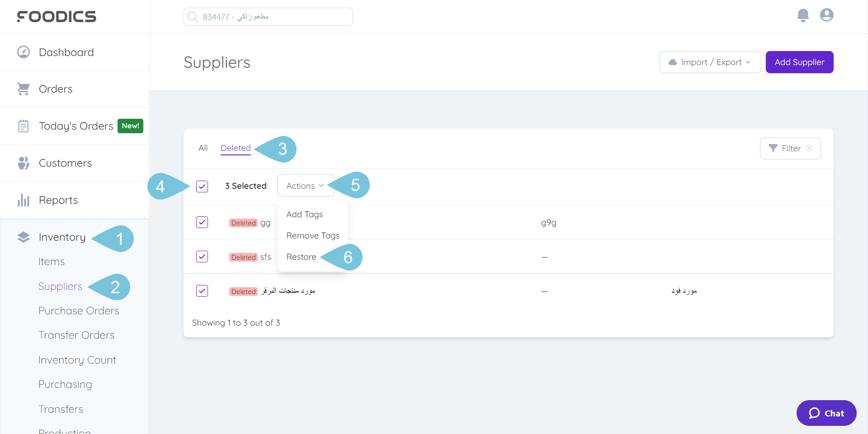The height and width of the screenshot is (434, 868).
Task: Choose Restore from the Actions menu
Action: tap(301, 257)
